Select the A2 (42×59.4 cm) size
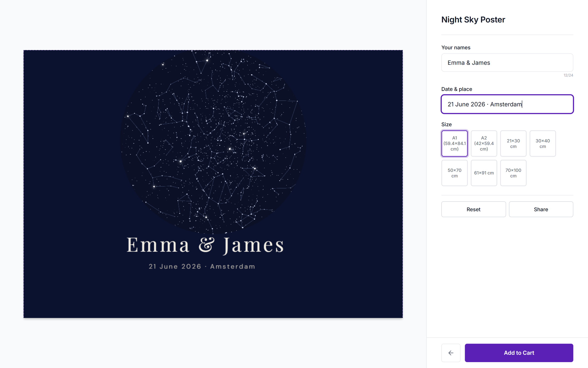This screenshot has height=368, width=588. pos(484,143)
